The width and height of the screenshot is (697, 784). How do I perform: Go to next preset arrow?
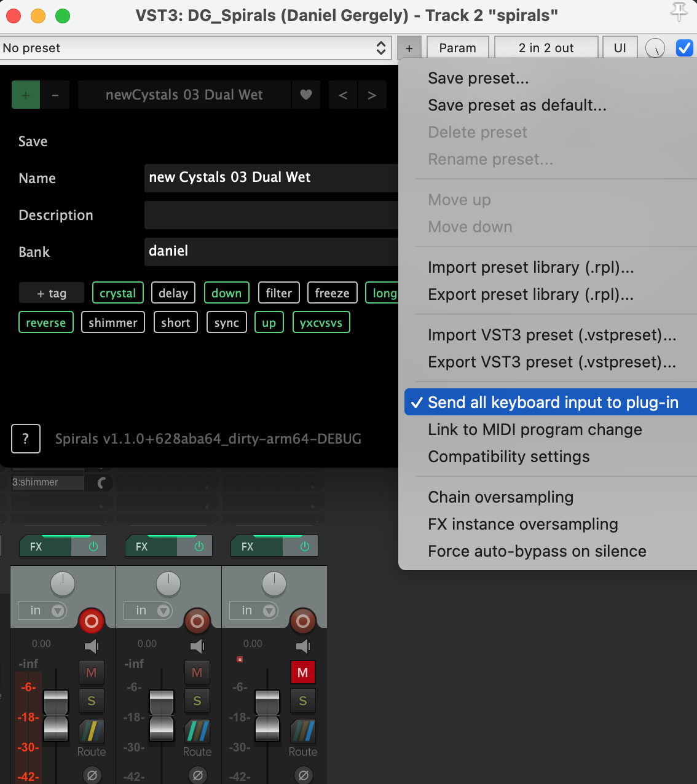[x=372, y=95]
